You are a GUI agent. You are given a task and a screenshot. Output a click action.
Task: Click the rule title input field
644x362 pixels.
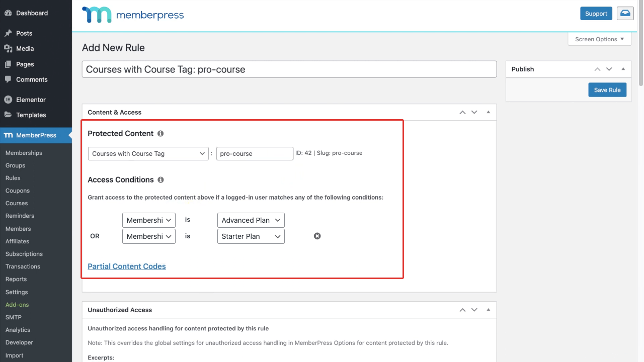click(289, 69)
